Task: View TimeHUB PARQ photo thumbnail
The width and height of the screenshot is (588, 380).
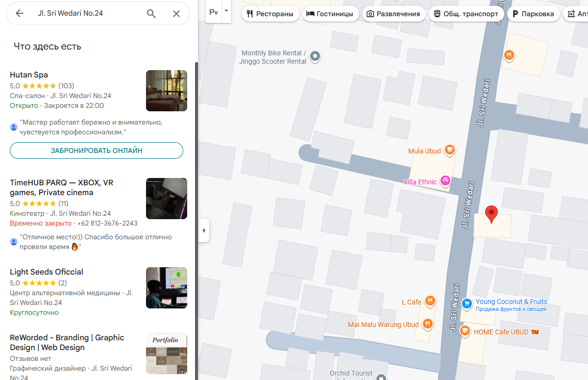Action: [x=167, y=199]
